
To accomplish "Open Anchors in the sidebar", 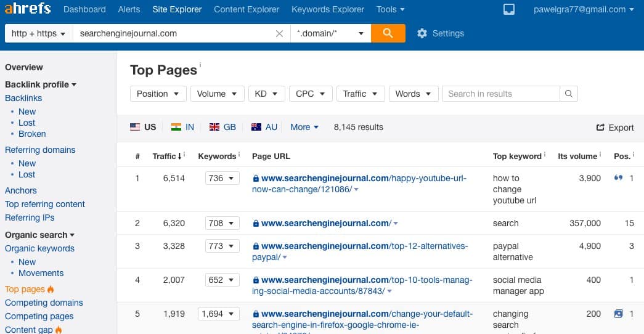I will coord(21,190).
